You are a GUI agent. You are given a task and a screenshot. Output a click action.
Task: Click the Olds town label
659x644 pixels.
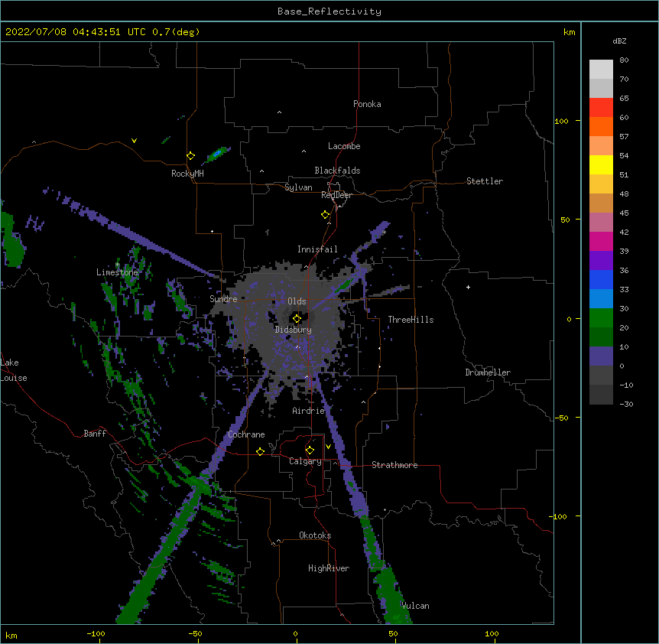(297, 301)
